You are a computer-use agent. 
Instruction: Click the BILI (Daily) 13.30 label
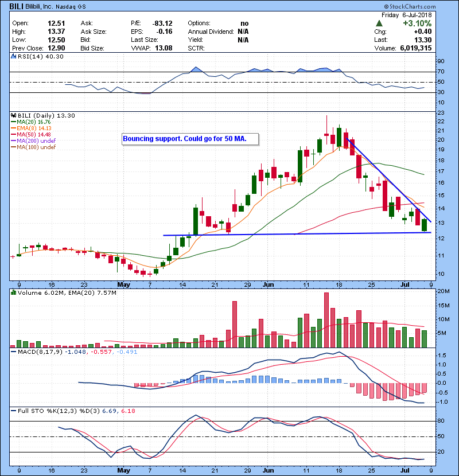coord(46,116)
